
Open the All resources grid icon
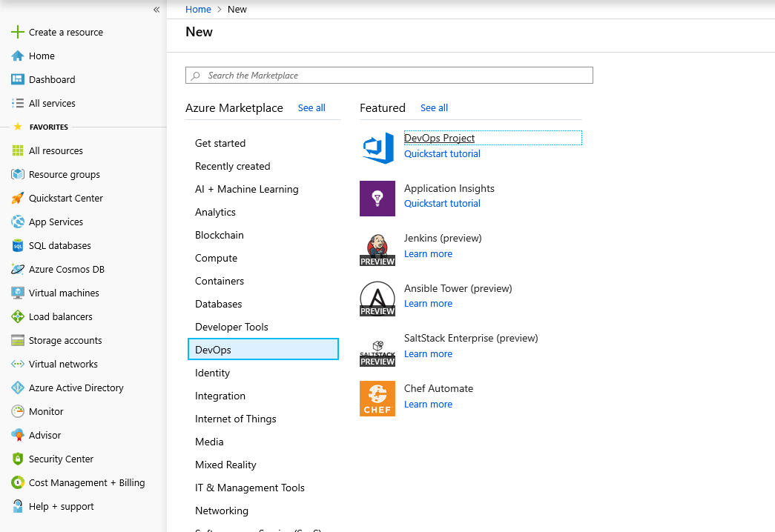point(17,150)
